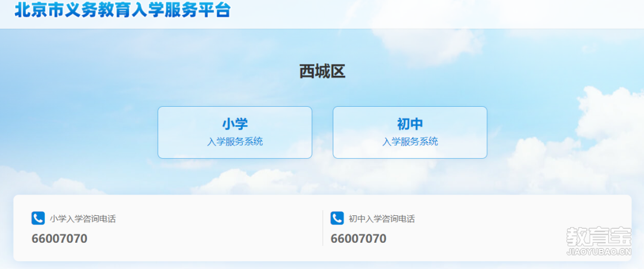Image resolution: width=644 pixels, height=269 pixels.
Task: Click the divider between the phone sections
Action: 323,228
